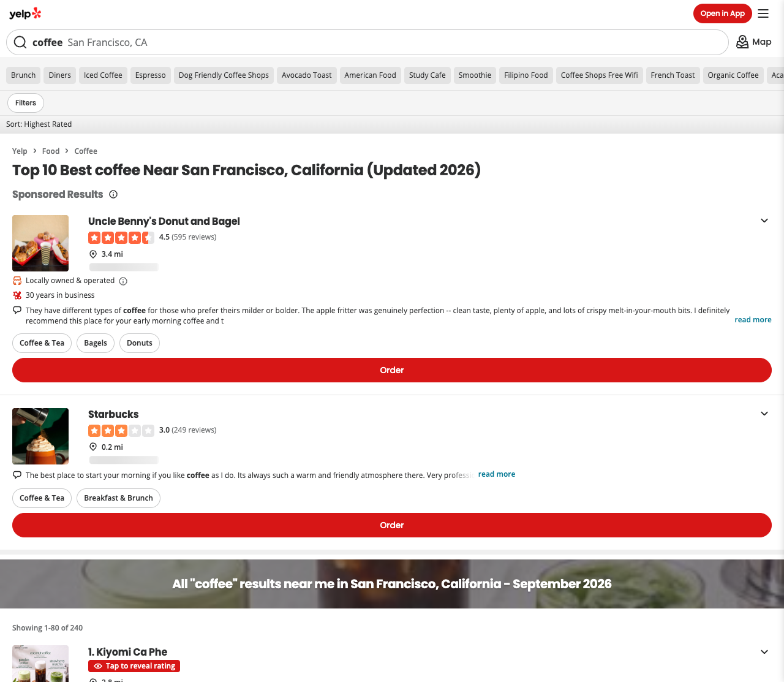Expand the Kiyomi Ca Phe listing chevron
The image size is (784, 682).
pos(764,652)
